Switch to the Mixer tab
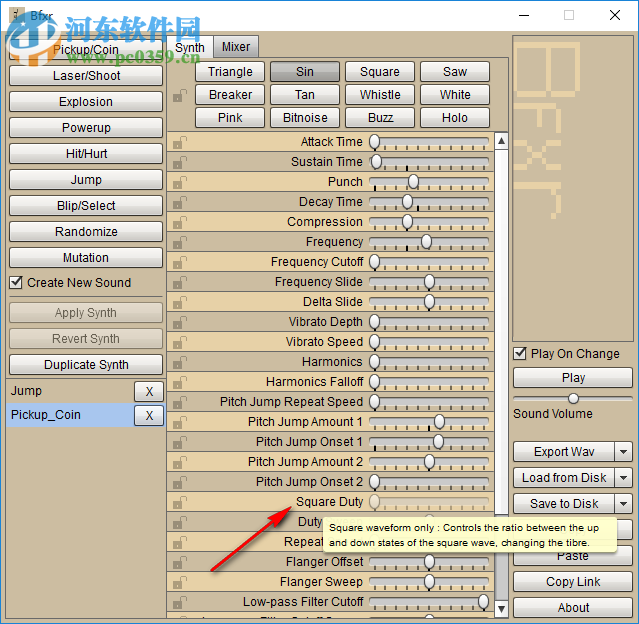Screen dimensions: 639x624 (236, 47)
